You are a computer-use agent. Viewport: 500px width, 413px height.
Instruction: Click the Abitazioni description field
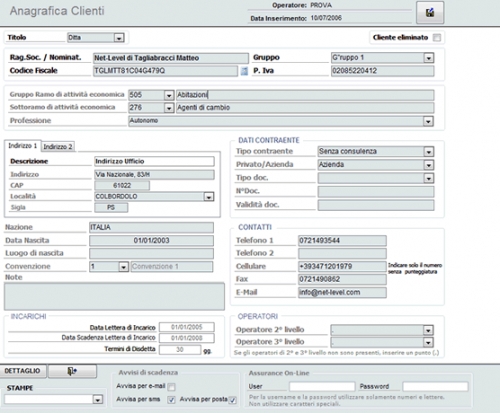[x=305, y=95]
